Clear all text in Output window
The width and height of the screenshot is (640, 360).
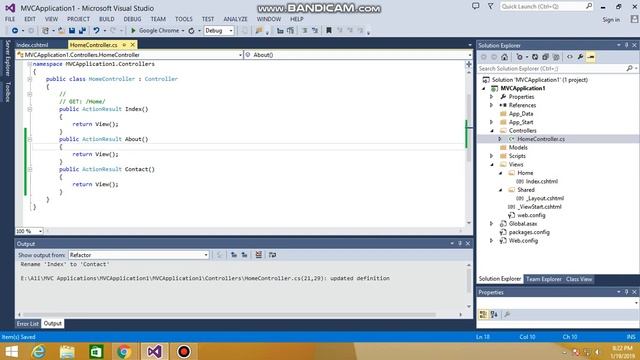coord(258,255)
